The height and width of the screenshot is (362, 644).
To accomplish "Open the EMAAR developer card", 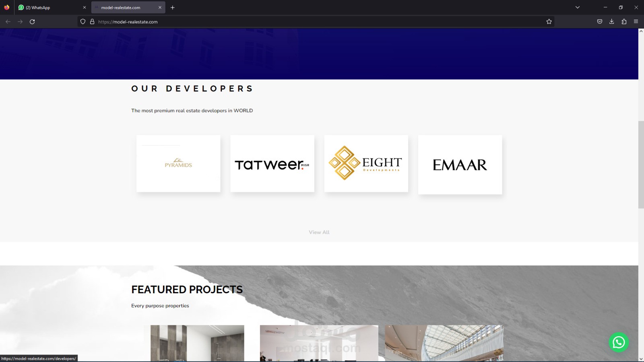I will tap(460, 165).
